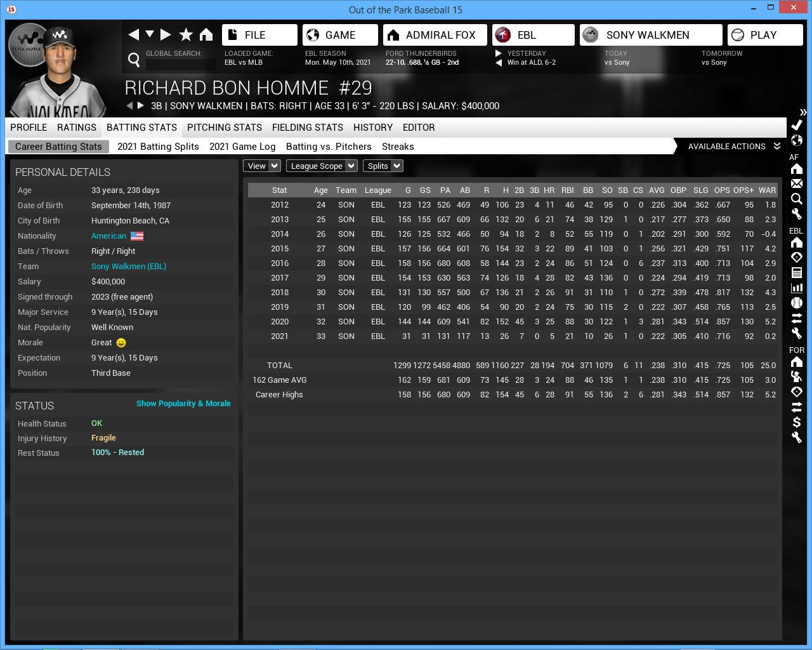
Task: Go to next player with small right arrow
Action: coord(141,106)
